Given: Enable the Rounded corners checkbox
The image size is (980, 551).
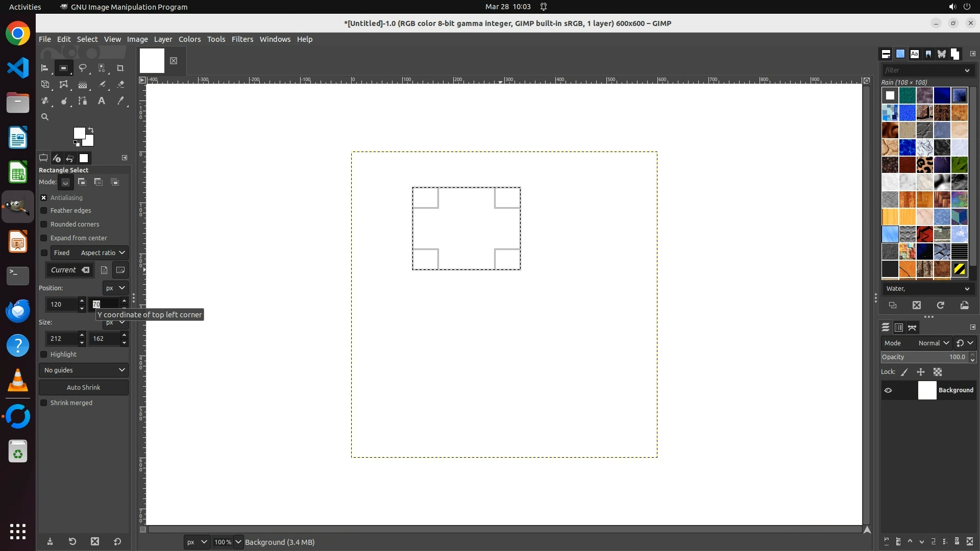Looking at the screenshot, I should (x=44, y=224).
